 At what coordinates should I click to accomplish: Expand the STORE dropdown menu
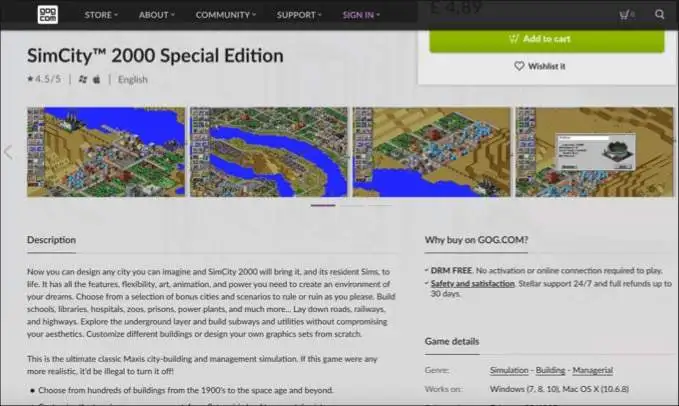(100, 15)
